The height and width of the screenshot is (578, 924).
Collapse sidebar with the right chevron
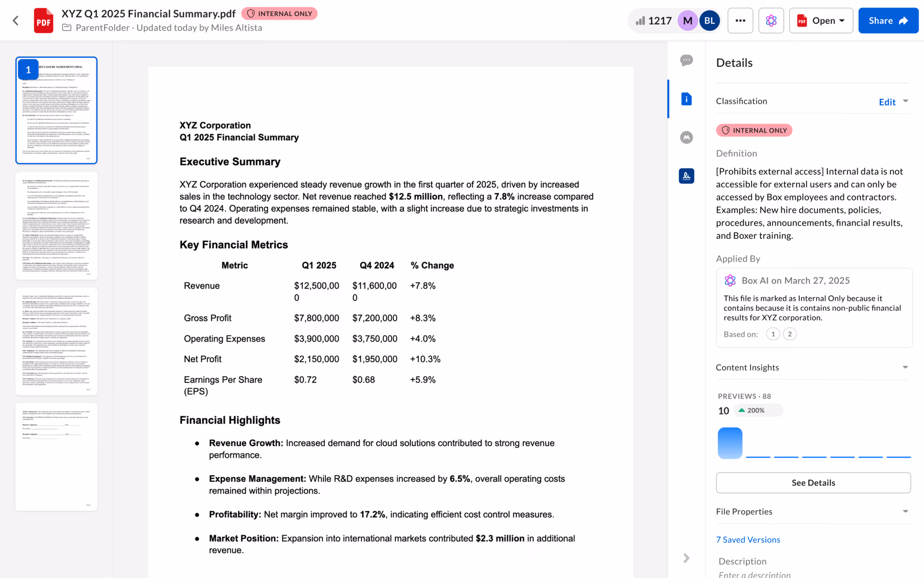pos(686,558)
